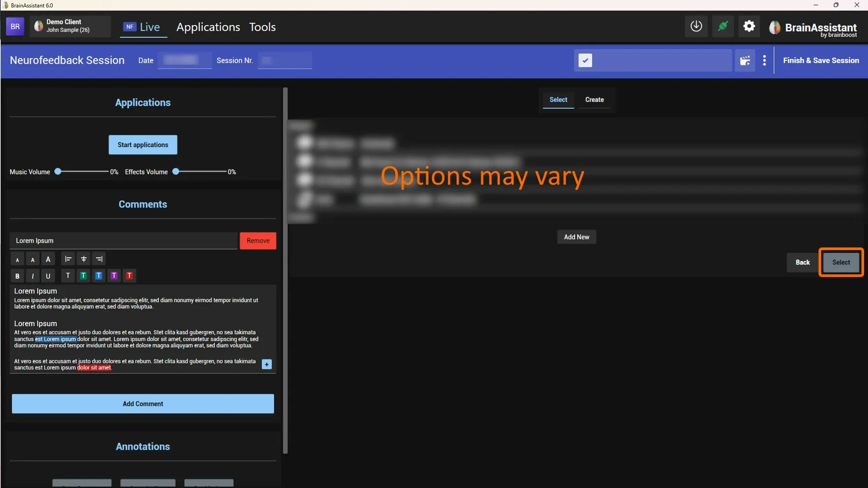Click the download/power circle icon in header

[x=696, y=26]
